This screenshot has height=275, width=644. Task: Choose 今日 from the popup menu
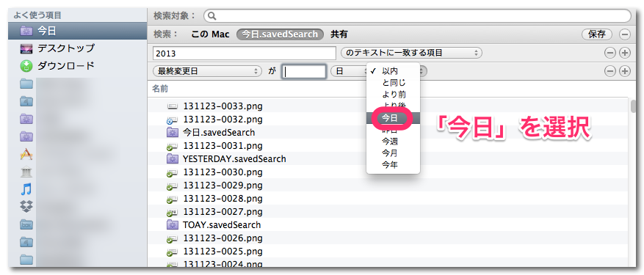pos(393,118)
